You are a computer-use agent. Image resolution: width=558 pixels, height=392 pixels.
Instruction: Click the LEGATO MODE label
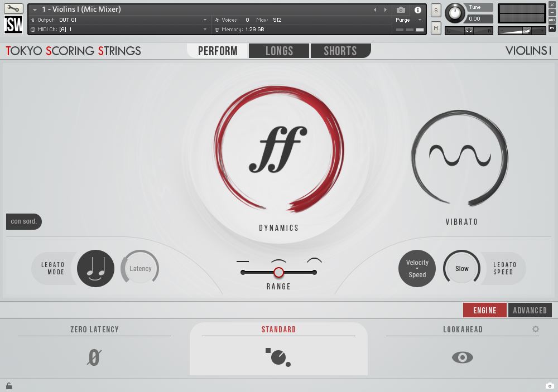(52, 268)
